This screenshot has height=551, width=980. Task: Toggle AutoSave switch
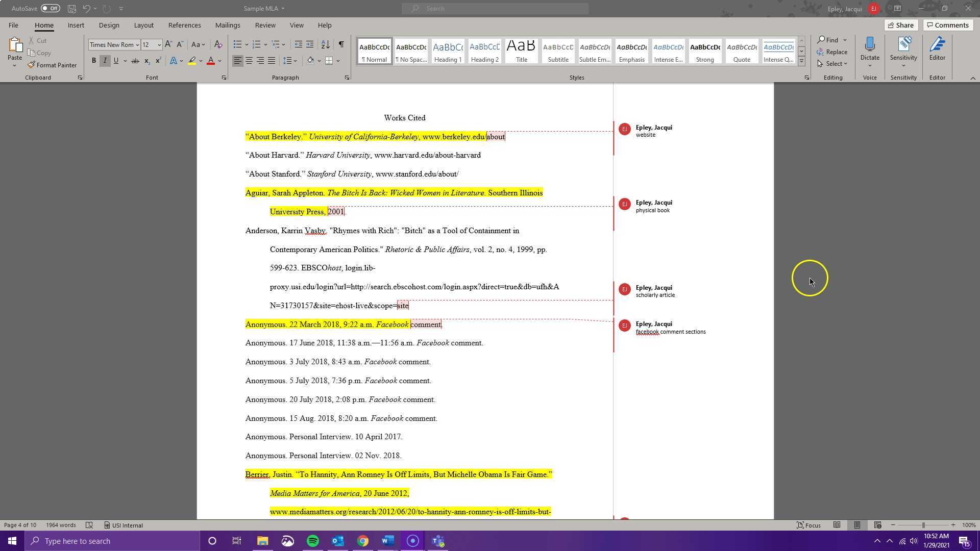pos(50,8)
